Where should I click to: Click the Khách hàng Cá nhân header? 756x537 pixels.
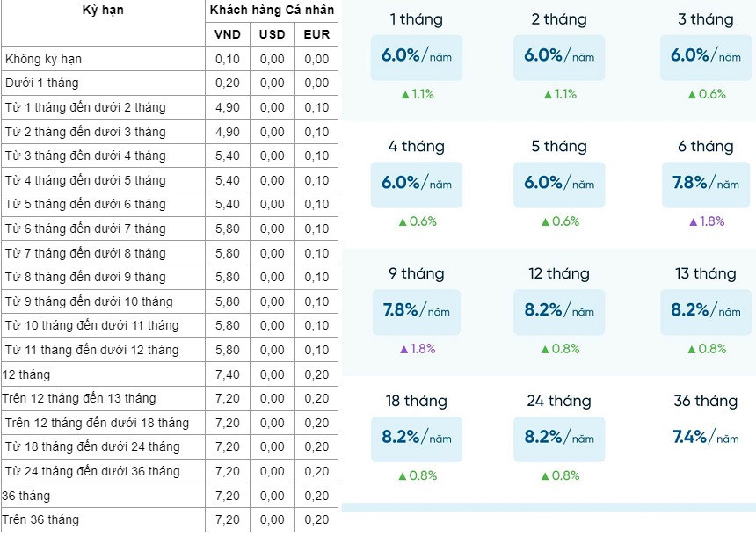click(272, 10)
